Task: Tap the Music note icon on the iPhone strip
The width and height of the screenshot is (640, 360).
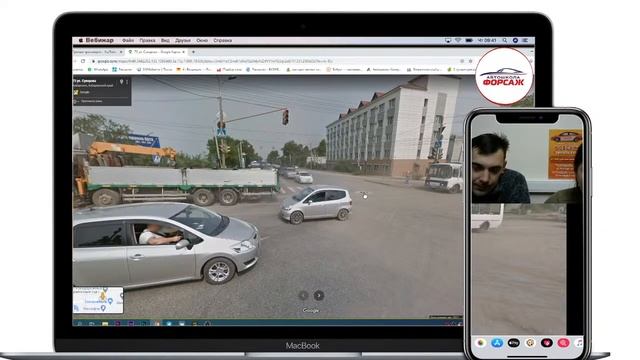Action: tap(579, 343)
